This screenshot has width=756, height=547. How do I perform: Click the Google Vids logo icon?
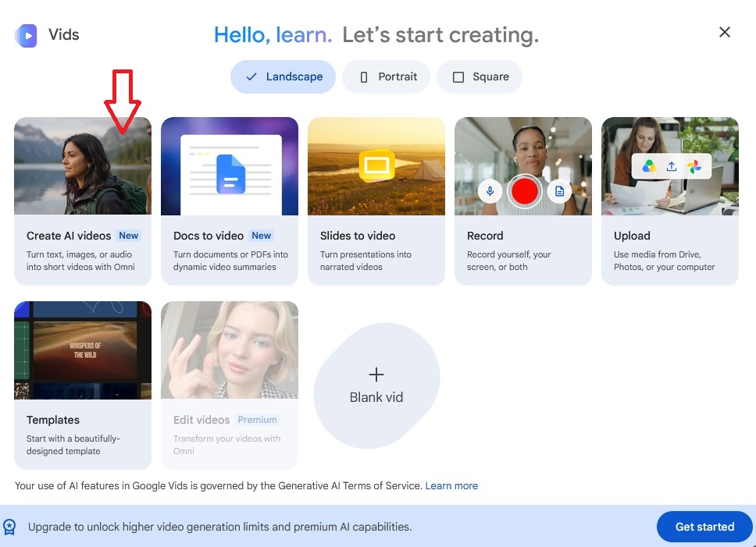pos(26,36)
